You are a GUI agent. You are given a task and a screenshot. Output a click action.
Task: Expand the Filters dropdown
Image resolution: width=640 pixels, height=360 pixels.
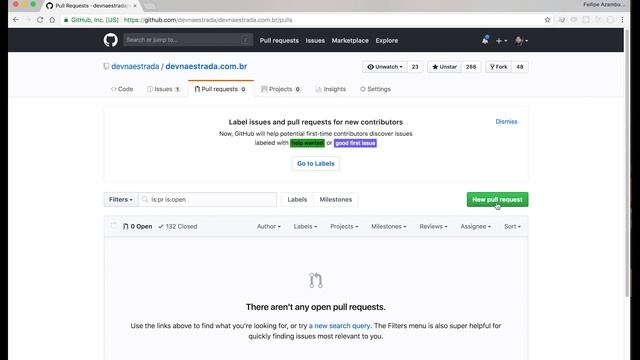click(121, 200)
